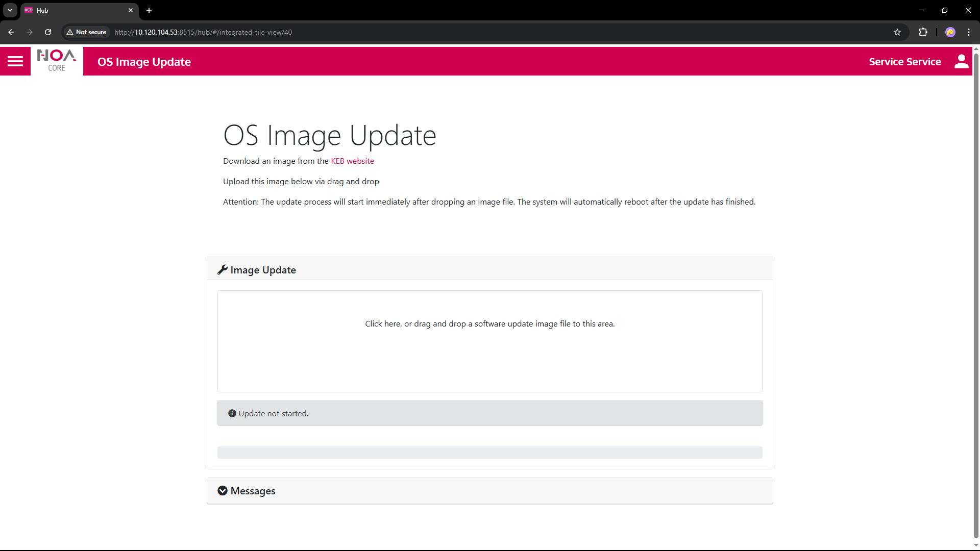Image resolution: width=980 pixels, height=551 pixels.
Task: Open the KEB website link
Action: [352, 161]
